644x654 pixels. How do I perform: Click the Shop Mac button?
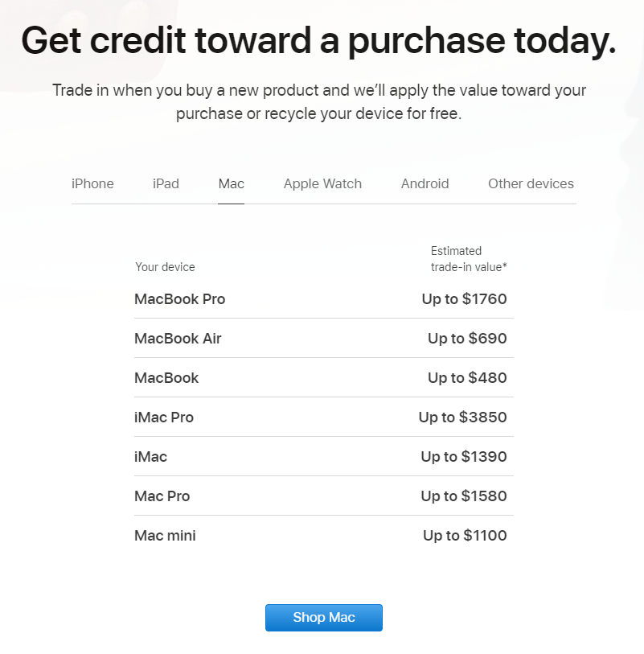(324, 618)
